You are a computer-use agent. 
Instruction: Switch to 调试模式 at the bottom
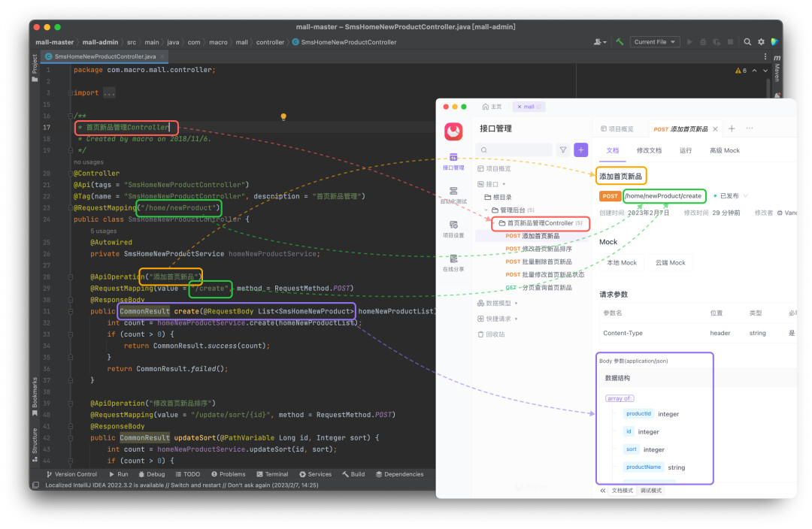(x=651, y=491)
